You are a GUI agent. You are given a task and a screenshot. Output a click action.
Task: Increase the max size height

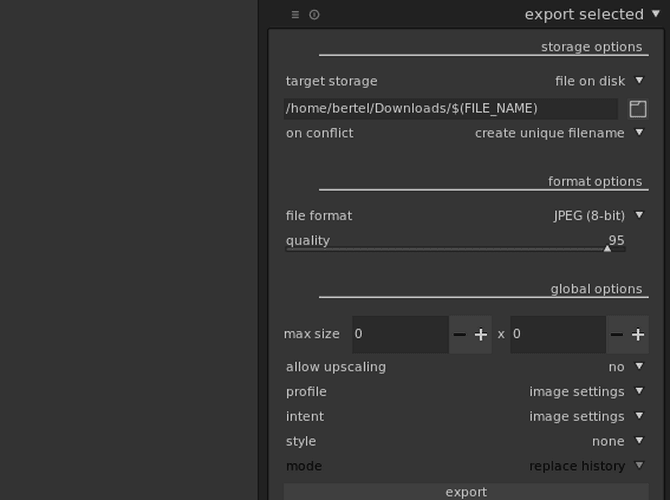point(638,335)
